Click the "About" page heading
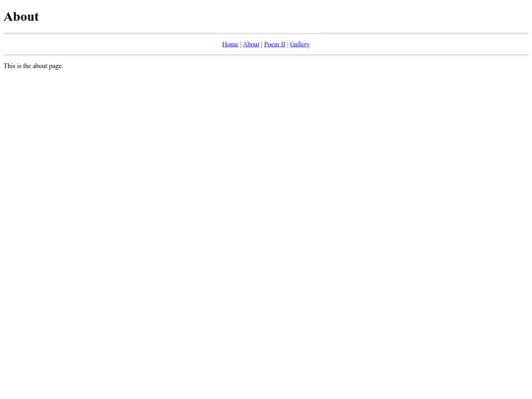Image resolution: width=532 pixels, height=399 pixels. pyautogui.click(x=21, y=17)
